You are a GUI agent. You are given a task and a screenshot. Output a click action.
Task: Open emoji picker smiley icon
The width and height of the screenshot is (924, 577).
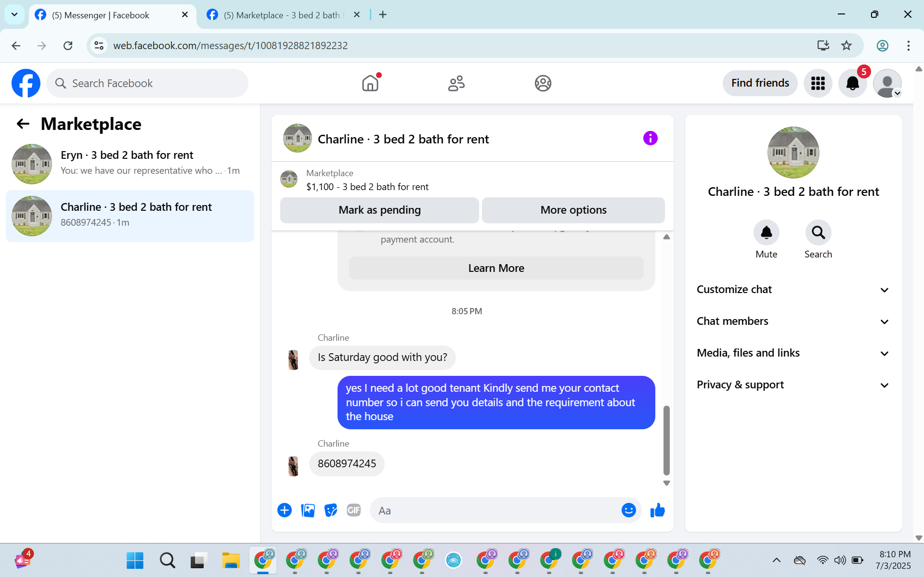pyautogui.click(x=628, y=510)
